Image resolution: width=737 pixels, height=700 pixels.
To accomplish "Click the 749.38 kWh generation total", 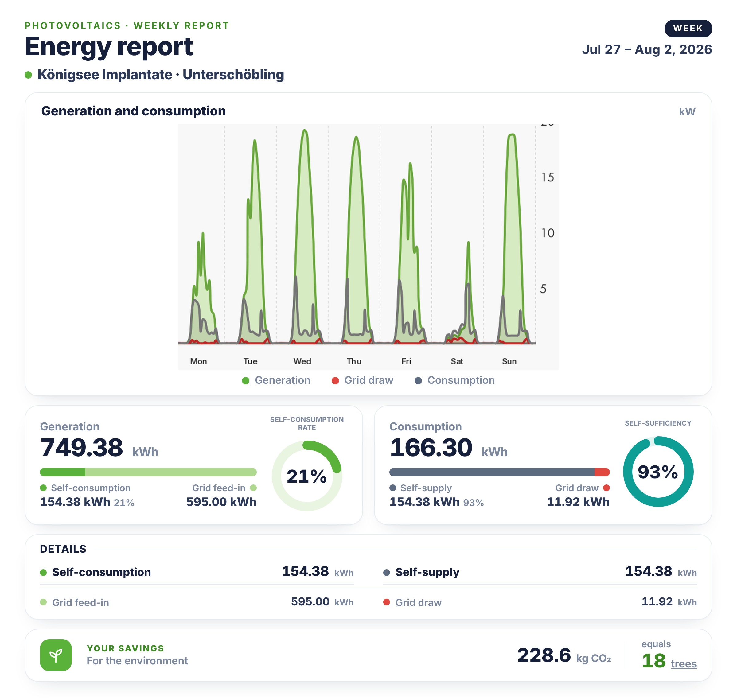I will tap(99, 447).
